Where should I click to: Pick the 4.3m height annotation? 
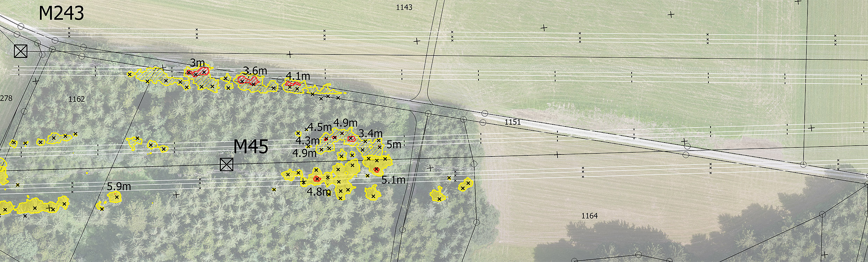tap(308, 140)
